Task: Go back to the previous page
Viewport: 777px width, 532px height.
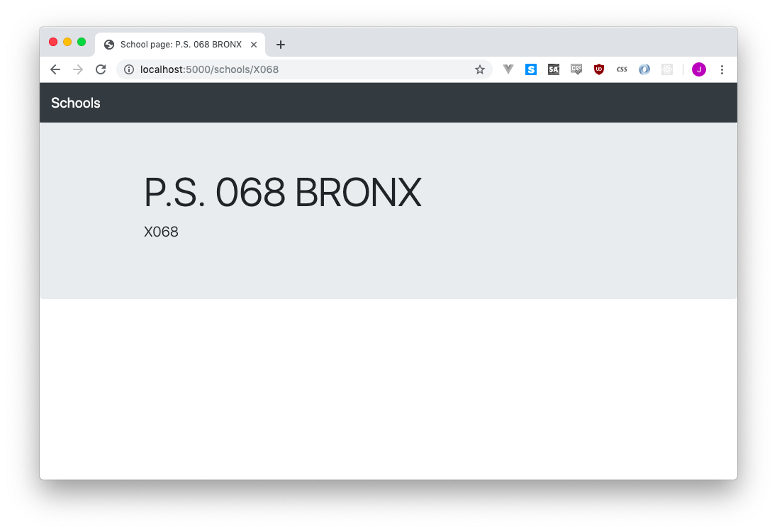Action: tap(55, 69)
